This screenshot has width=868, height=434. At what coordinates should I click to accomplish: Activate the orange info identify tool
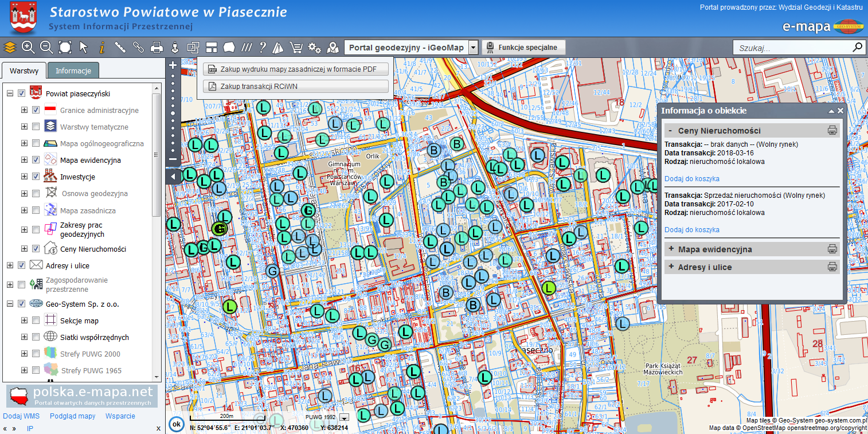pos(102,47)
